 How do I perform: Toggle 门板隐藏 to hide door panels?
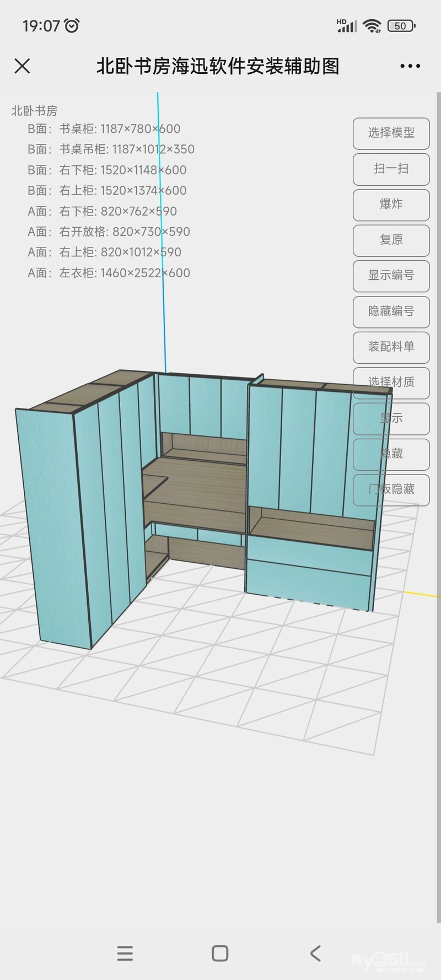pyautogui.click(x=391, y=489)
